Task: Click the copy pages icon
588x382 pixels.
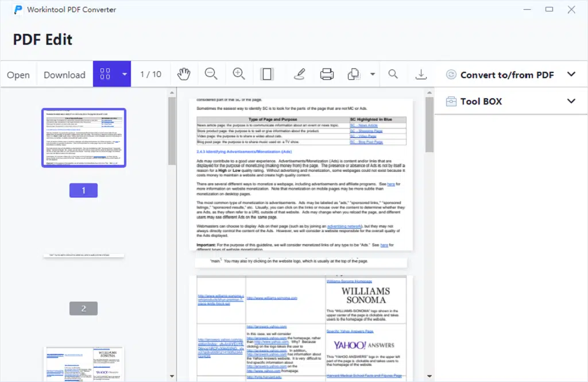Action: pyautogui.click(x=353, y=74)
